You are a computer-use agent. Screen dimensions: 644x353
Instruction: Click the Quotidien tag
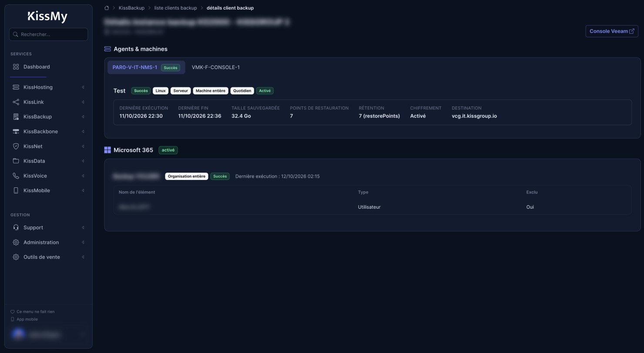(x=242, y=91)
